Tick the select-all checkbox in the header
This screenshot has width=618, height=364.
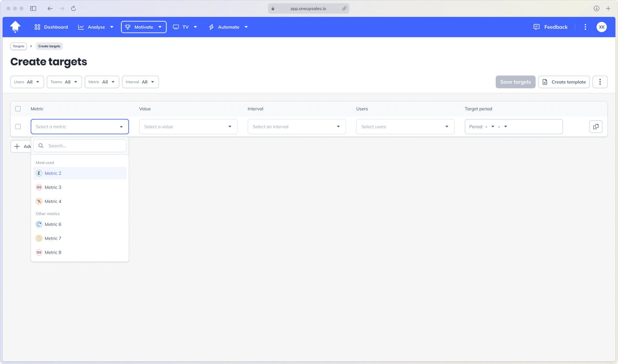tap(18, 109)
